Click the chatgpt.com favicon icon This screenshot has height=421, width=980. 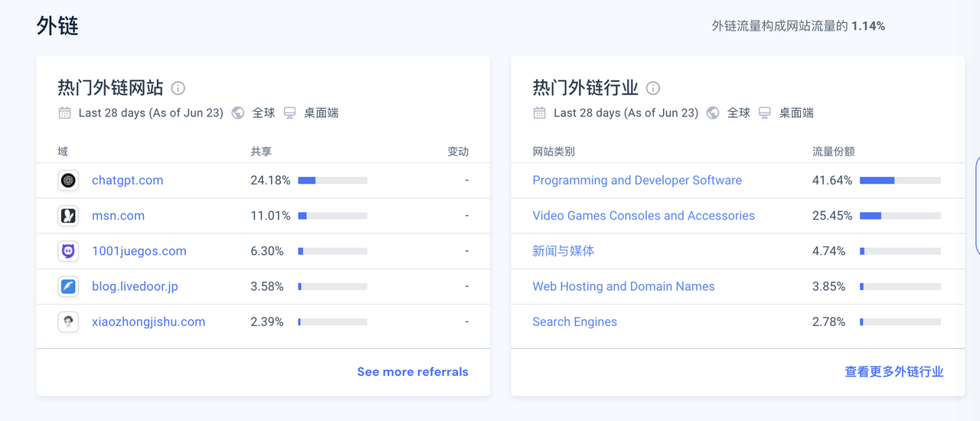coord(68,181)
